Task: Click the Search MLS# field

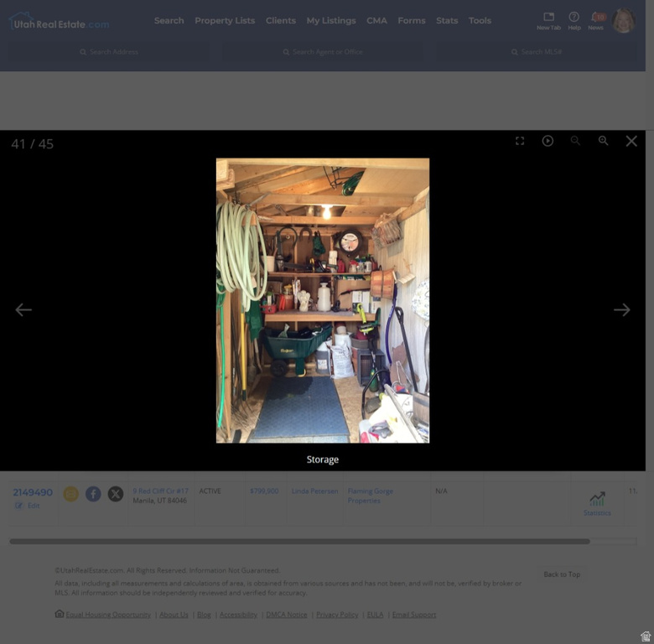Action: tap(537, 52)
